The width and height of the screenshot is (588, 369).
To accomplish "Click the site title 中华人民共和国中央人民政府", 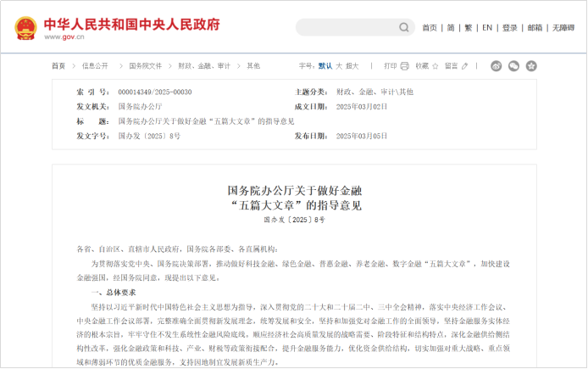I will [x=132, y=25].
